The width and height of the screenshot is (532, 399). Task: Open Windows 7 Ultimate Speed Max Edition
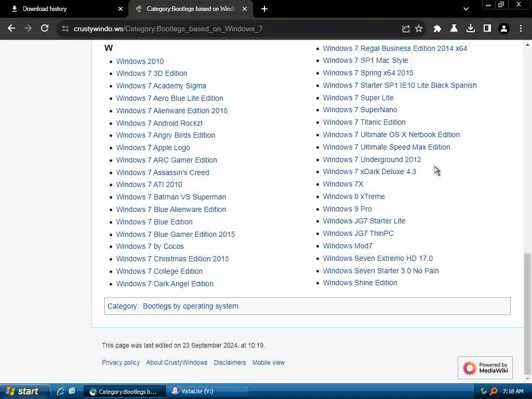pyautogui.click(x=386, y=147)
